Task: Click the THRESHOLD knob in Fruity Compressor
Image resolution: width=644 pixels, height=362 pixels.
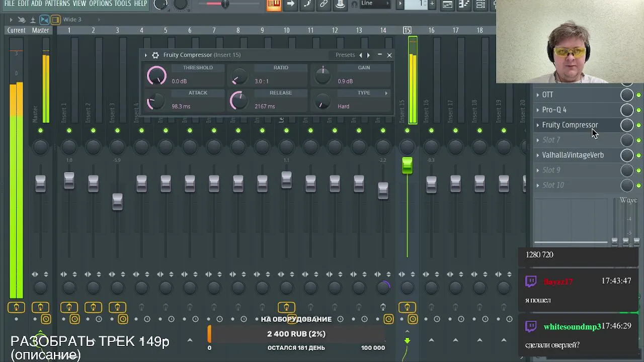Action: click(x=156, y=76)
